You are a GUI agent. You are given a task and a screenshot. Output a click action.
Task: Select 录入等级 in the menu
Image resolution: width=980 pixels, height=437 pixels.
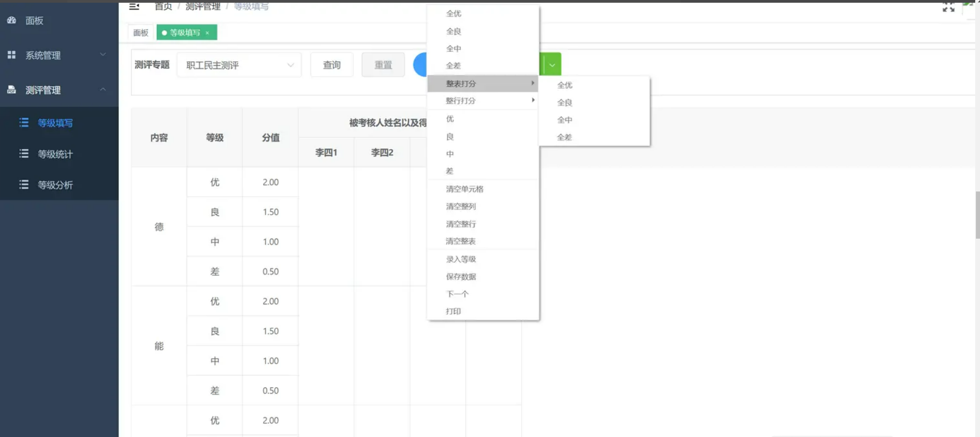point(460,259)
